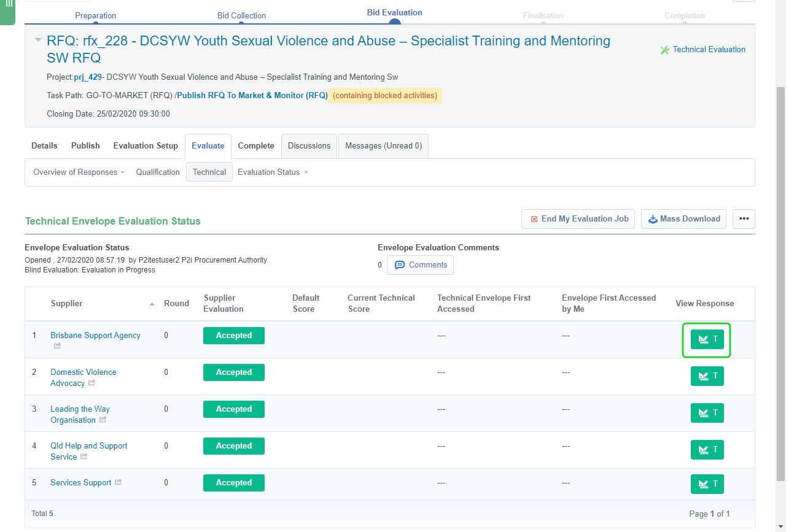Click the green sidebar handle at top left
The width and height of the screenshot is (786, 532).
tap(8, 11)
